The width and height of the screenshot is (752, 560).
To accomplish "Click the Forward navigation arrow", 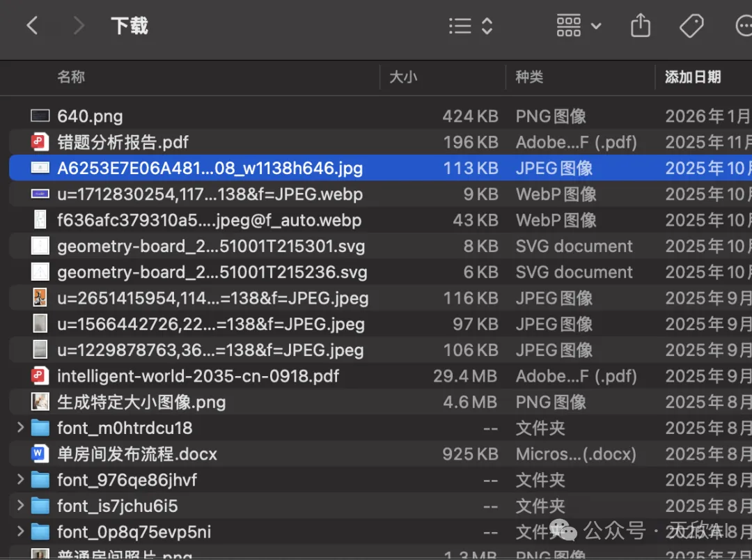I will (78, 26).
